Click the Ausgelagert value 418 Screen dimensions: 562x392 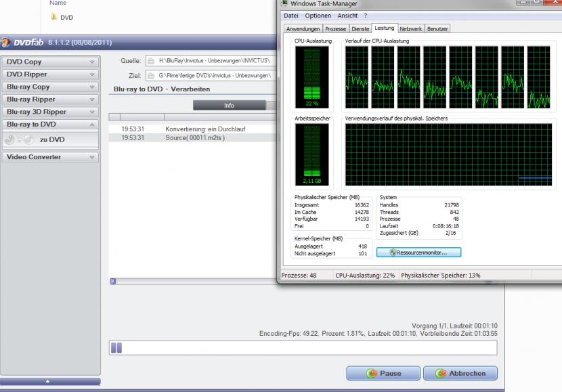click(x=363, y=246)
